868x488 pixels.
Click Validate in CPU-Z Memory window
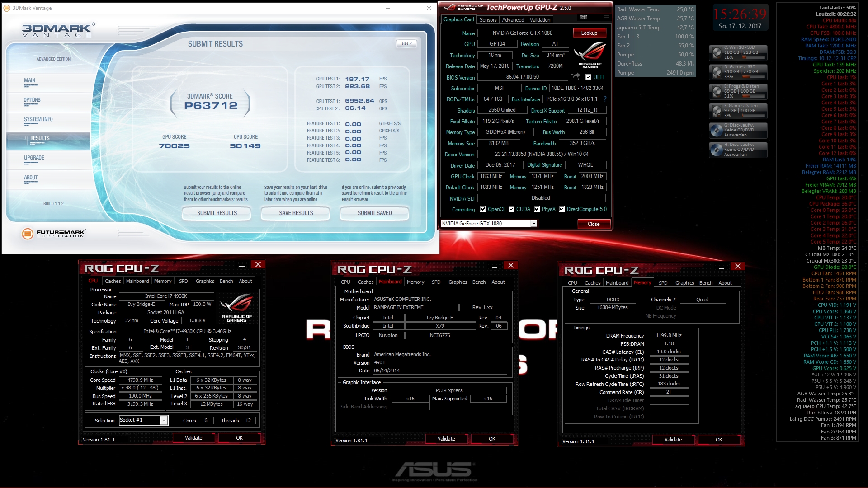pos(673,440)
